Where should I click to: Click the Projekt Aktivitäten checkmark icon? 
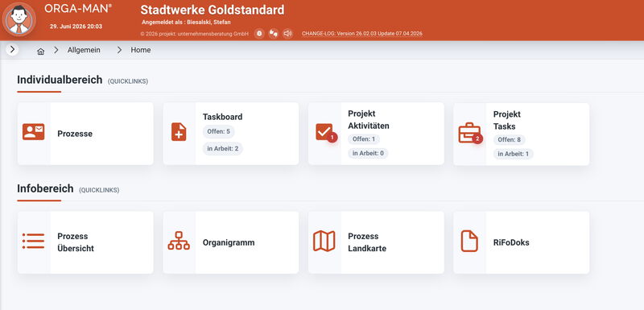coord(326,133)
